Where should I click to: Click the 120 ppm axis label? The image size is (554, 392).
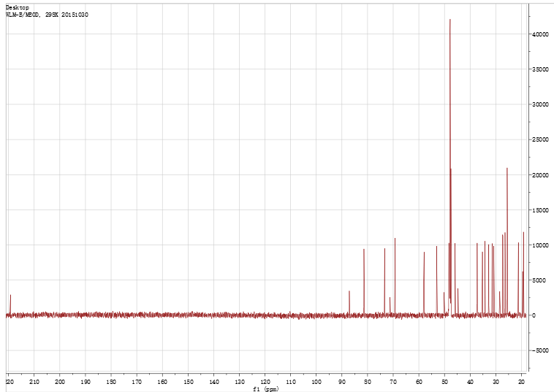[265, 382]
